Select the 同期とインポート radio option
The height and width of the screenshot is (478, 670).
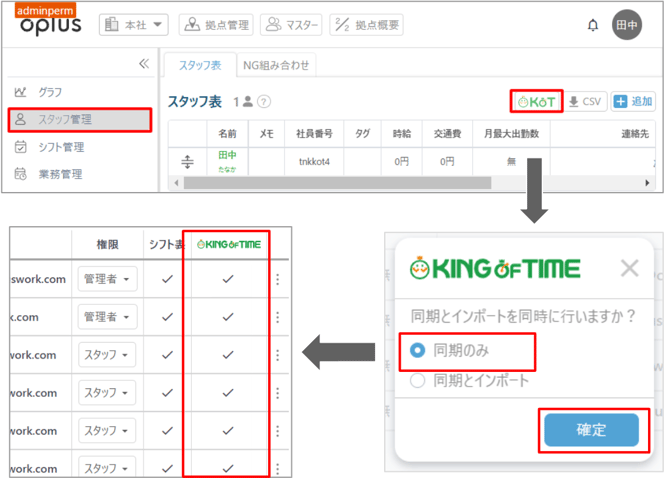[418, 380]
